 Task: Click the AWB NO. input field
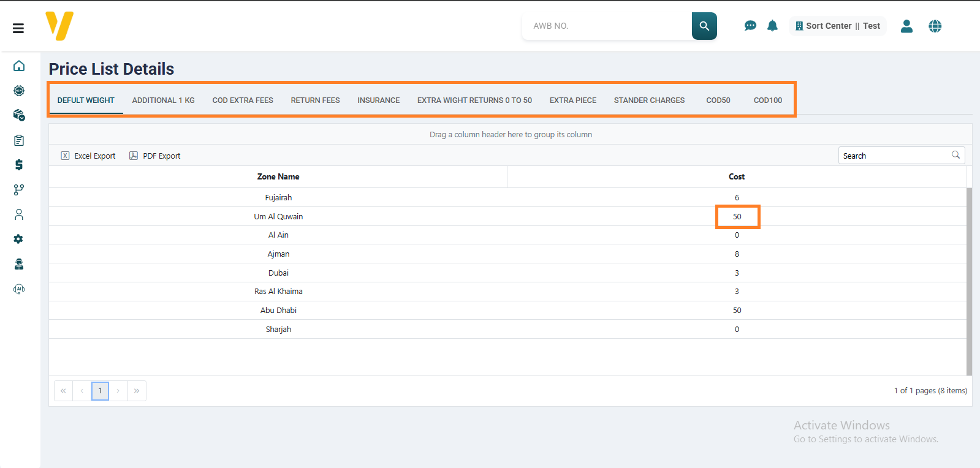tap(607, 26)
